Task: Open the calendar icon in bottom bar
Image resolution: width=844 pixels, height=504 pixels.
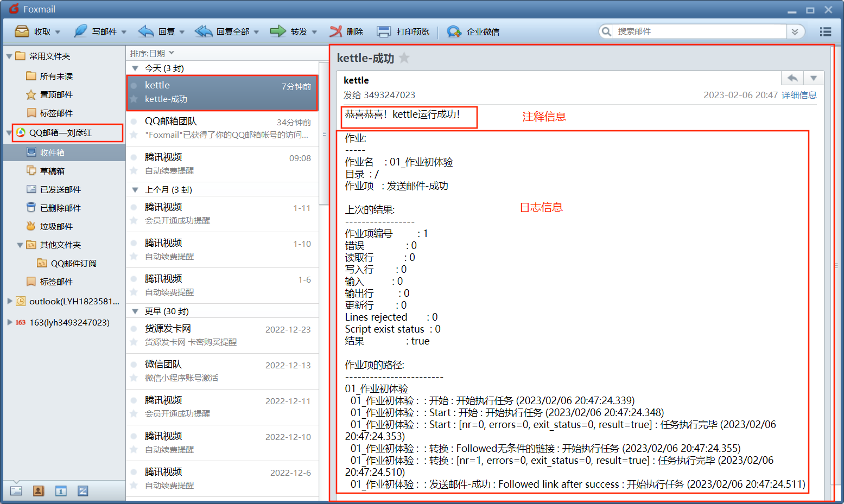Action: [61, 491]
